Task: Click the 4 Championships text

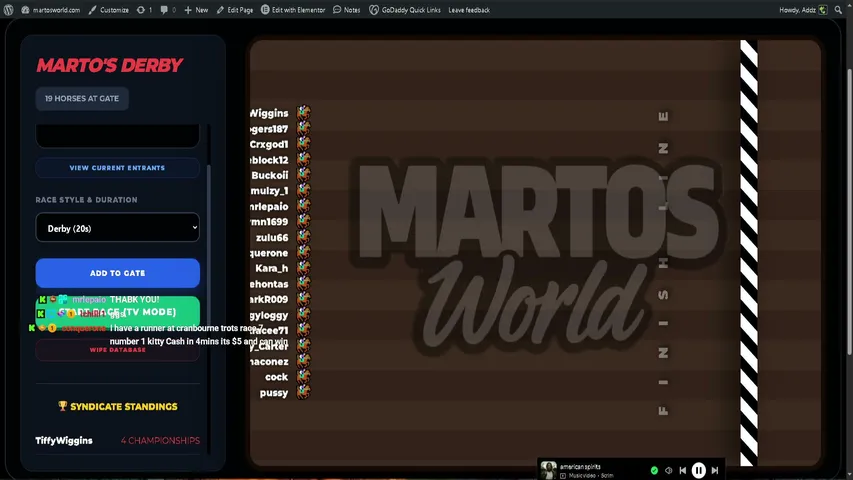Action: tap(160, 440)
